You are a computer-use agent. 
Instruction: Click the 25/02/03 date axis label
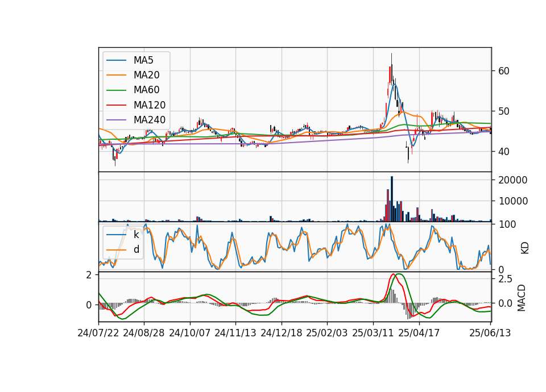(x=327, y=333)
